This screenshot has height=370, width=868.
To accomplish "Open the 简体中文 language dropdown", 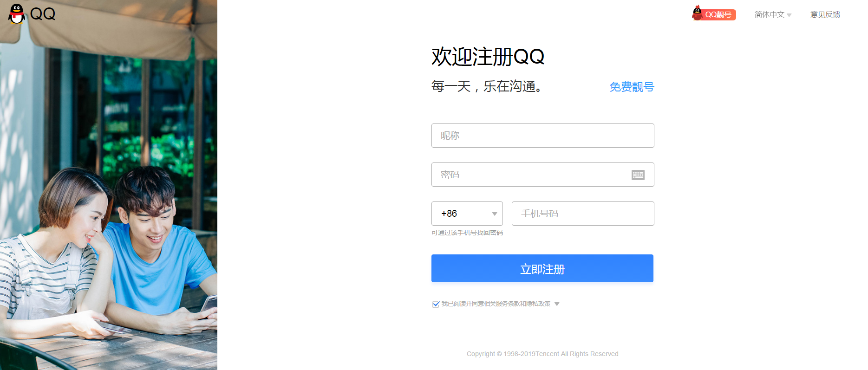I will click(773, 14).
